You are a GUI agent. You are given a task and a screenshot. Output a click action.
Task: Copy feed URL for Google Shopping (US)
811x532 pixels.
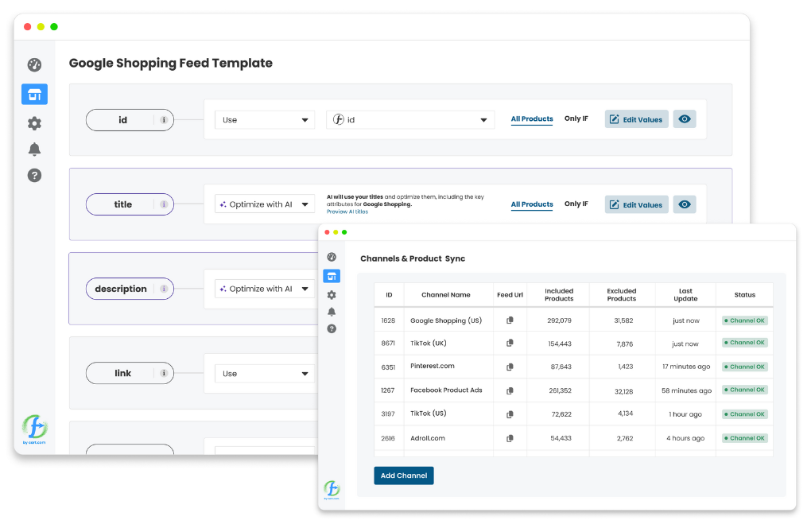510,320
